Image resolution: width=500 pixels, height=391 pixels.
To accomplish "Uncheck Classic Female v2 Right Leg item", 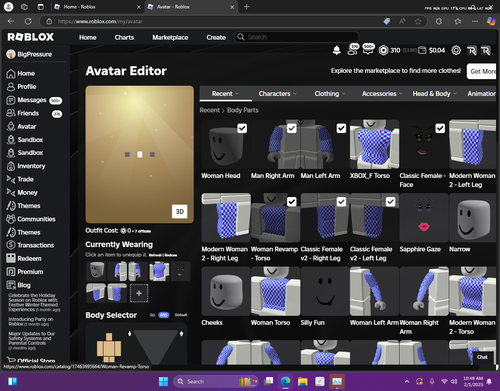I will point(341,202).
